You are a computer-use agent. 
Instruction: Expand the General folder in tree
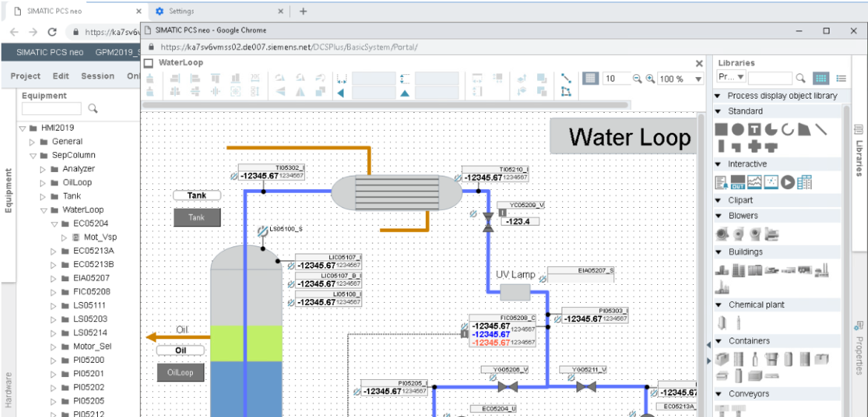pos(32,142)
